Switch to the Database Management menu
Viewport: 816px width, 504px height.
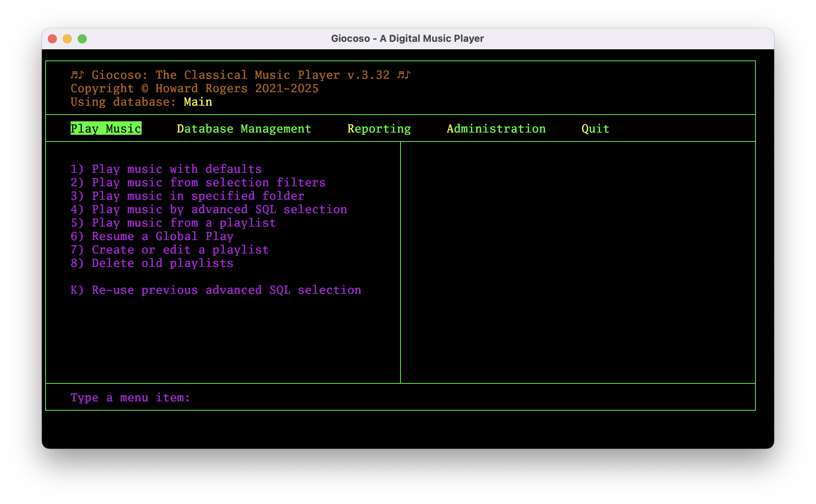click(243, 128)
